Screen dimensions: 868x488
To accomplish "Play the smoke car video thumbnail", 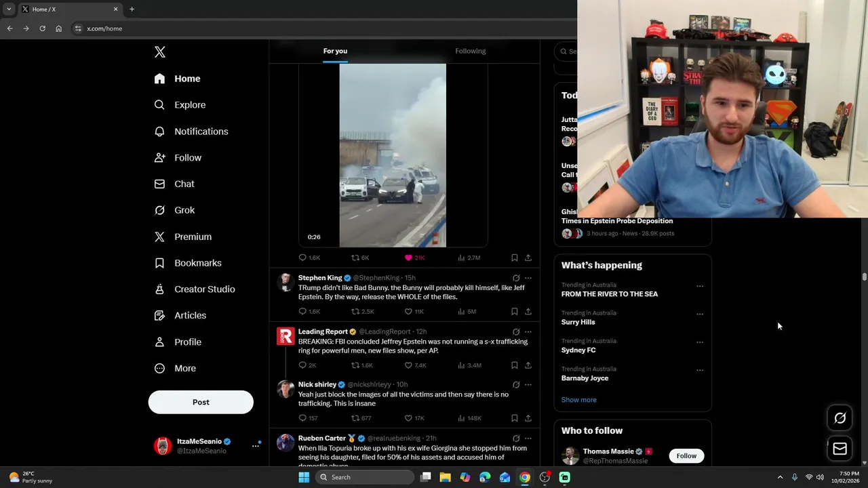I will pos(393,155).
